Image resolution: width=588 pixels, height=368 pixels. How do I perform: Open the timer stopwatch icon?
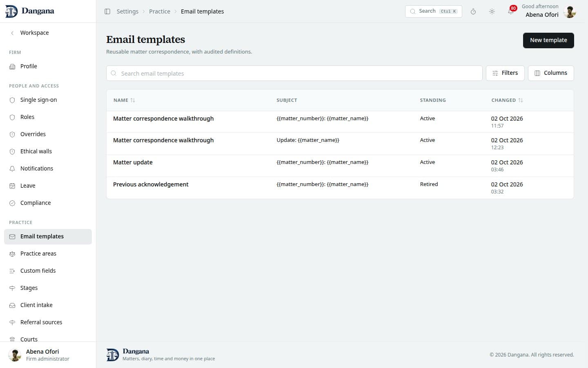pyautogui.click(x=473, y=11)
